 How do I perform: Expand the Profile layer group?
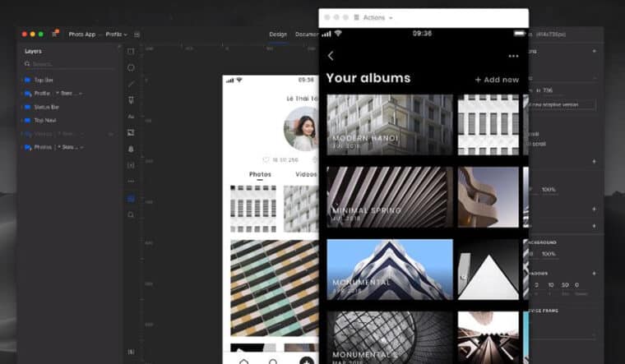coord(22,94)
